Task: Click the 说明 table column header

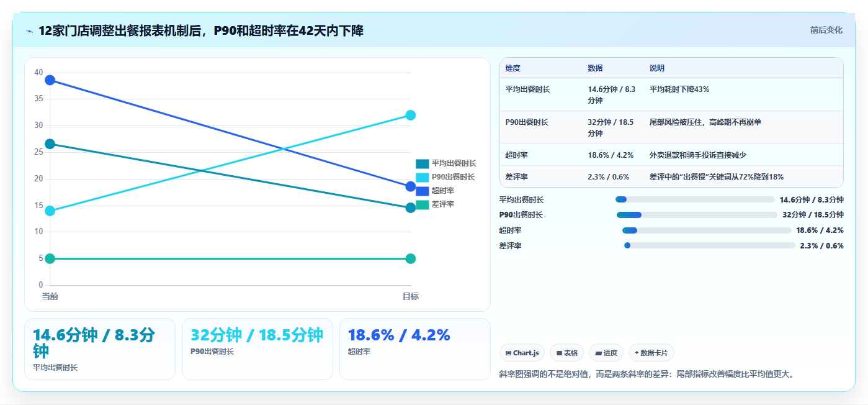Action: click(x=657, y=68)
